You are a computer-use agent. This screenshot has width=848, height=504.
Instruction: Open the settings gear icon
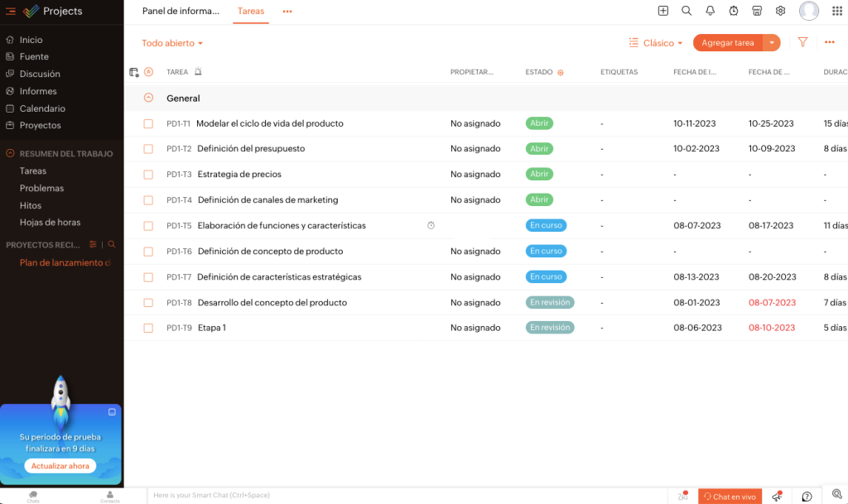[x=779, y=11]
